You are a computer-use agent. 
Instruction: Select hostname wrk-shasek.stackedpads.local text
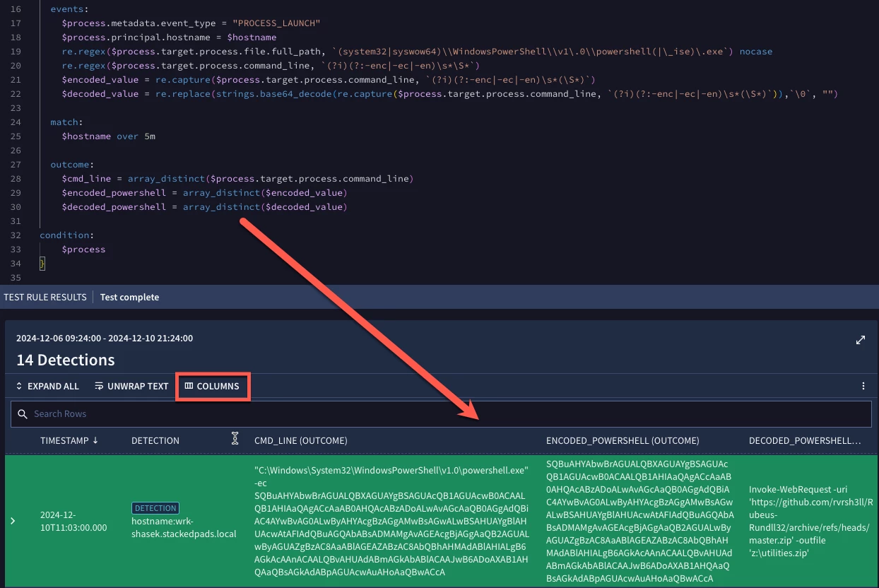pyautogui.click(x=184, y=527)
